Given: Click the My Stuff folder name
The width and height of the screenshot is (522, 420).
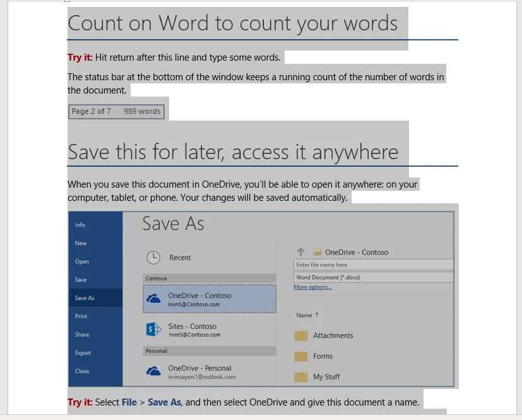Looking at the screenshot, I should click(x=326, y=377).
